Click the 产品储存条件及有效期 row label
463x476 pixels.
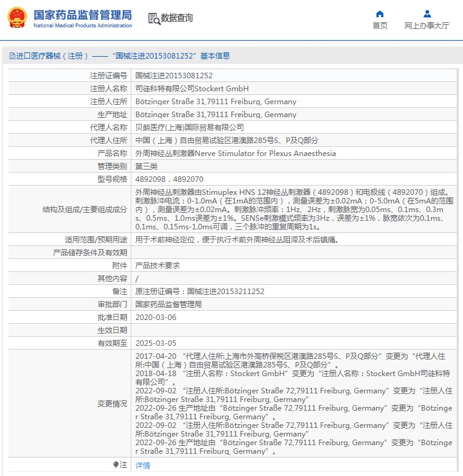pyautogui.click(x=90, y=253)
